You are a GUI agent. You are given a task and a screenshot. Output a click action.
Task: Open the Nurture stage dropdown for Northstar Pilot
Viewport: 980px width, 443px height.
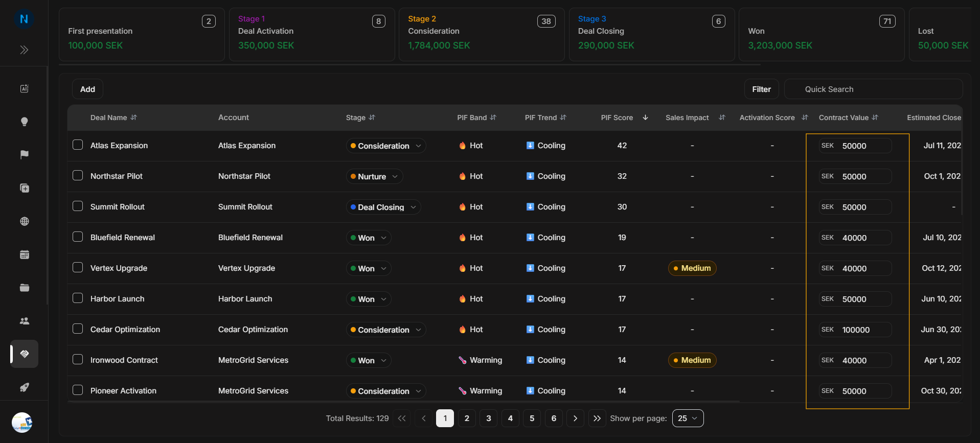click(x=374, y=176)
